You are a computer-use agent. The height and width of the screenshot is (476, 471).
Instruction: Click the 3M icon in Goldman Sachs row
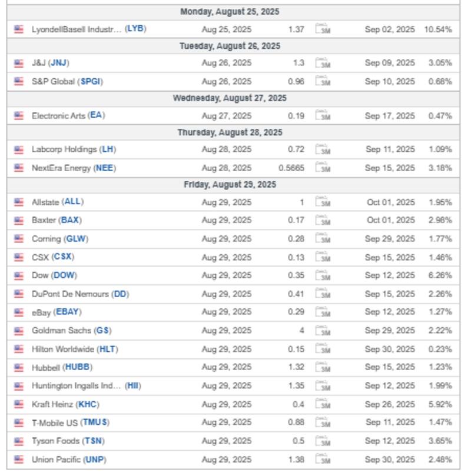pos(323,331)
